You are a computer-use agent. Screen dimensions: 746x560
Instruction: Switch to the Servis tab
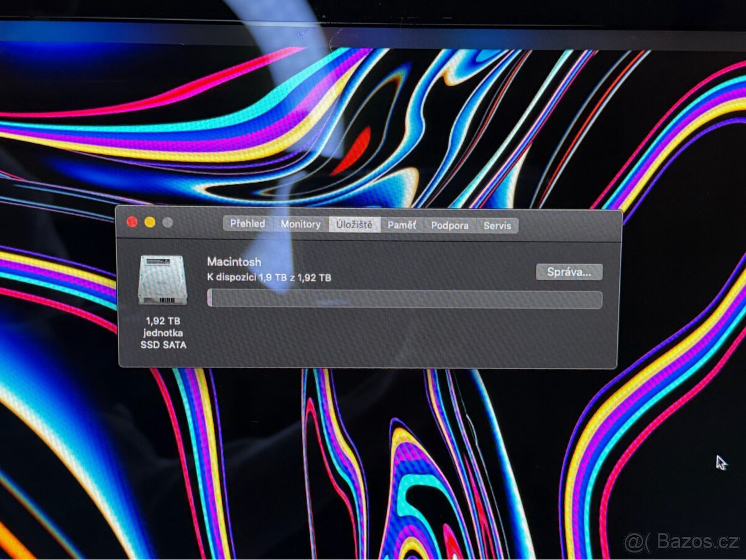(x=497, y=226)
